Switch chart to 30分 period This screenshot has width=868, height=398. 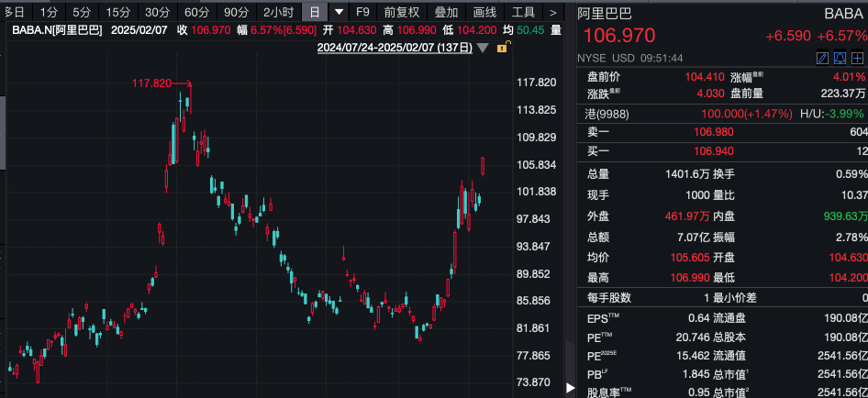point(157,12)
